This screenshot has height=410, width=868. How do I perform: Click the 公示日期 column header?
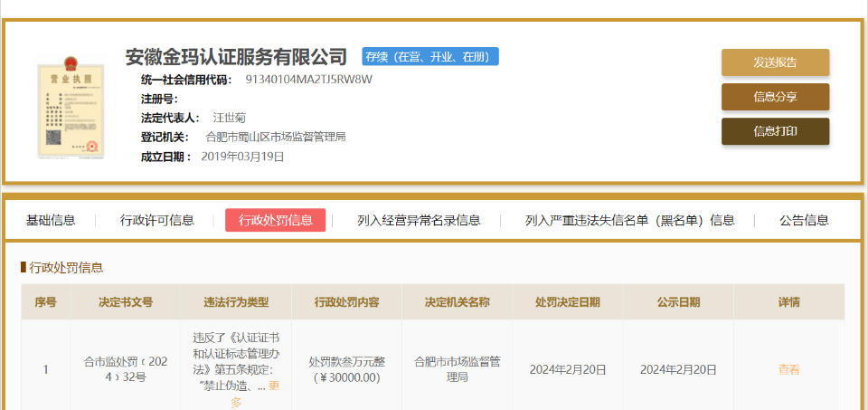678,302
